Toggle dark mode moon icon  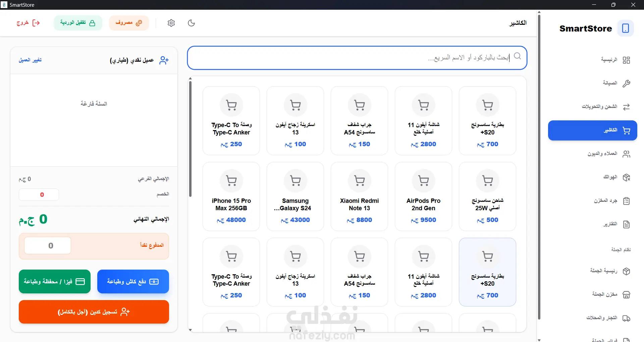tap(192, 23)
